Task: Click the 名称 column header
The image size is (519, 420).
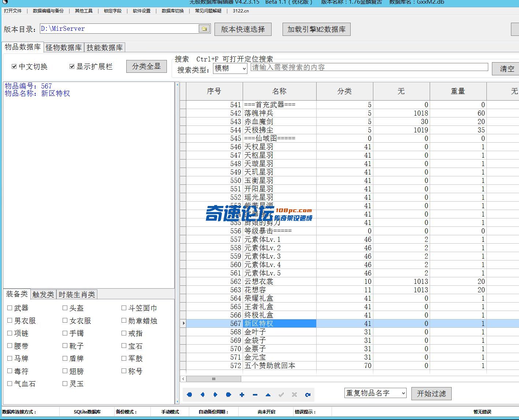Action: tap(279, 91)
